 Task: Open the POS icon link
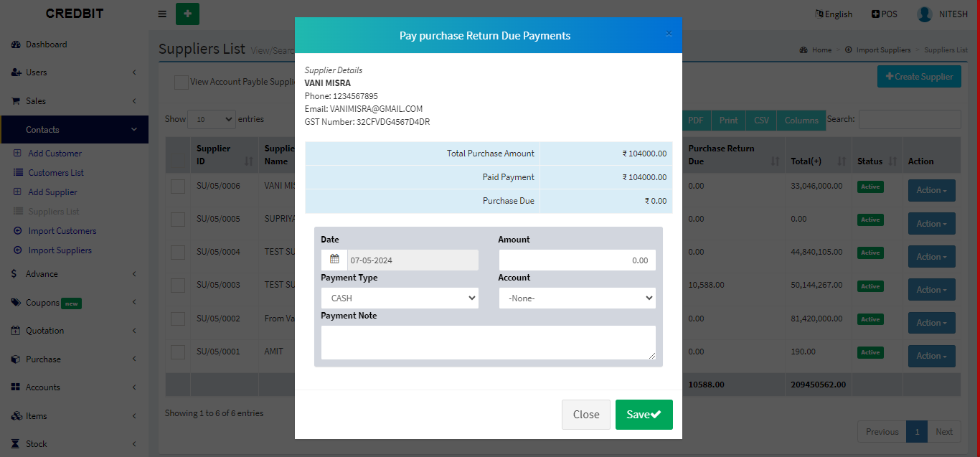(875, 14)
